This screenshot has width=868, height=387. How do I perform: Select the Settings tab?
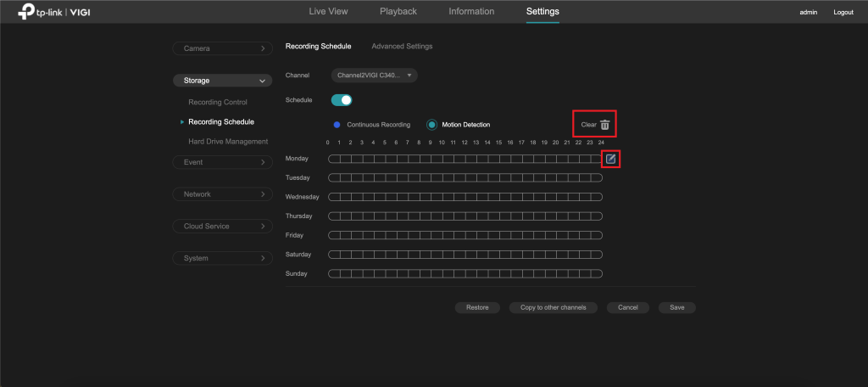click(542, 11)
